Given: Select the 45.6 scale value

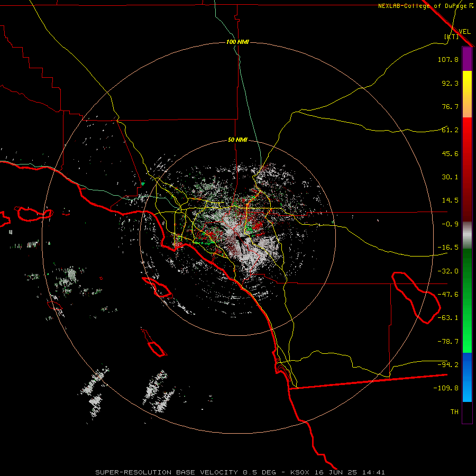Looking at the screenshot, I should (x=450, y=153).
